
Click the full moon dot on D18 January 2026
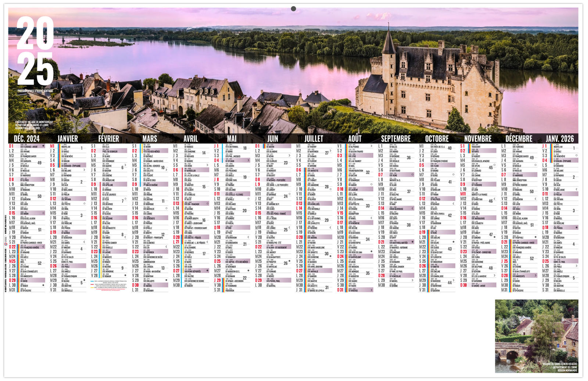click(576, 228)
